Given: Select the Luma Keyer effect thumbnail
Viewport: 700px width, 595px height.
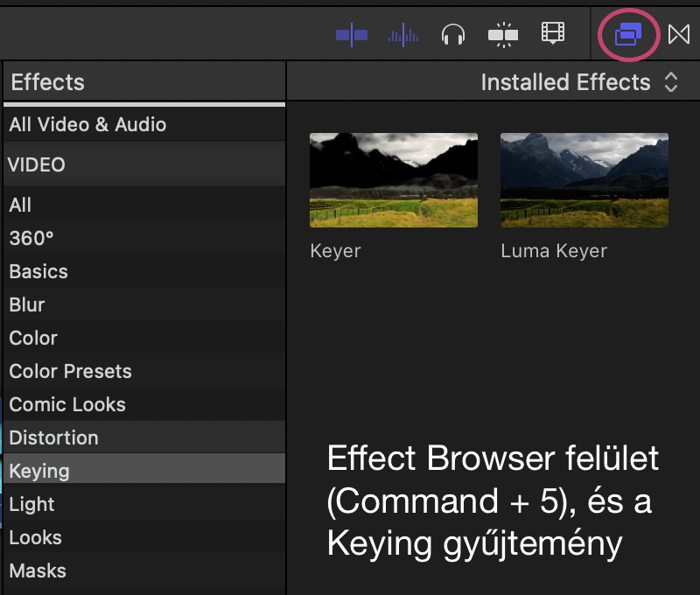Looking at the screenshot, I should tap(584, 180).
